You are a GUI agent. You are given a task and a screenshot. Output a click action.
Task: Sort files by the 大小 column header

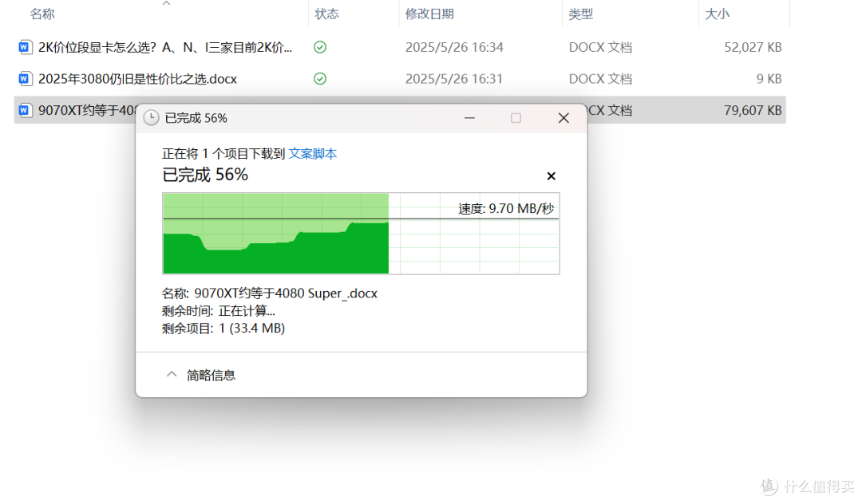pyautogui.click(x=717, y=14)
